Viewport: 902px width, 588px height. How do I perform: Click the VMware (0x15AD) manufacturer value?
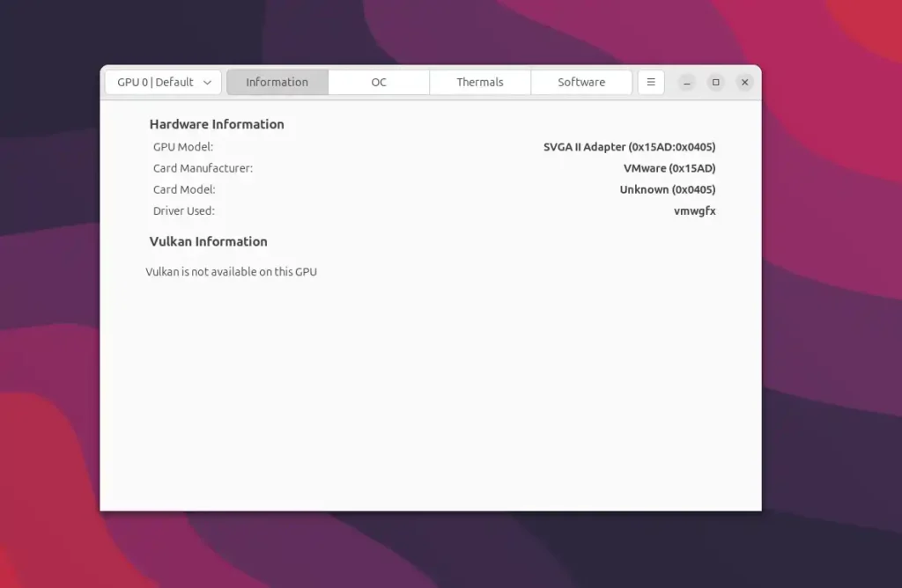click(669, 168)
